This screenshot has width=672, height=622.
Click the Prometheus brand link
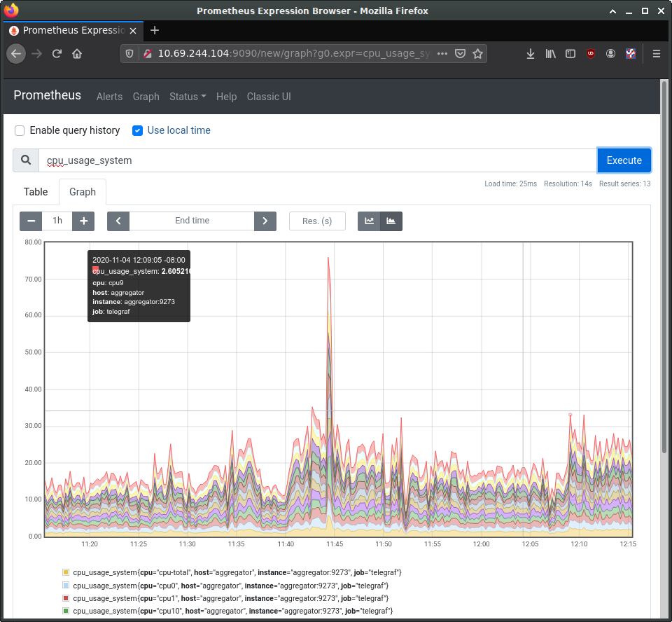[47, 95]
